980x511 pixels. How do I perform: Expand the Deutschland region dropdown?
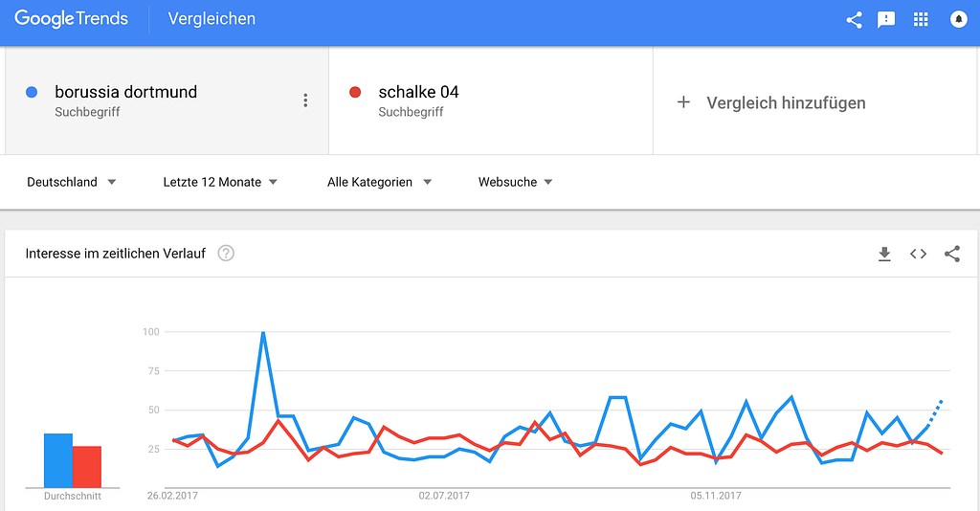[x=71, y=182]
